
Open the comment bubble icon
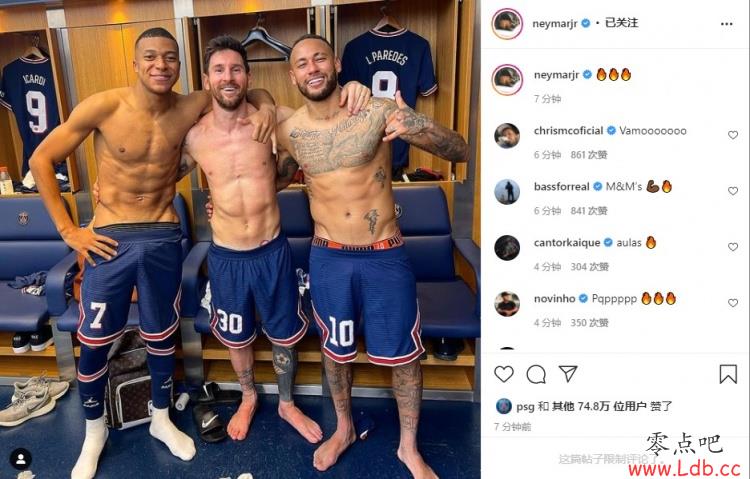tap(536, 374)
